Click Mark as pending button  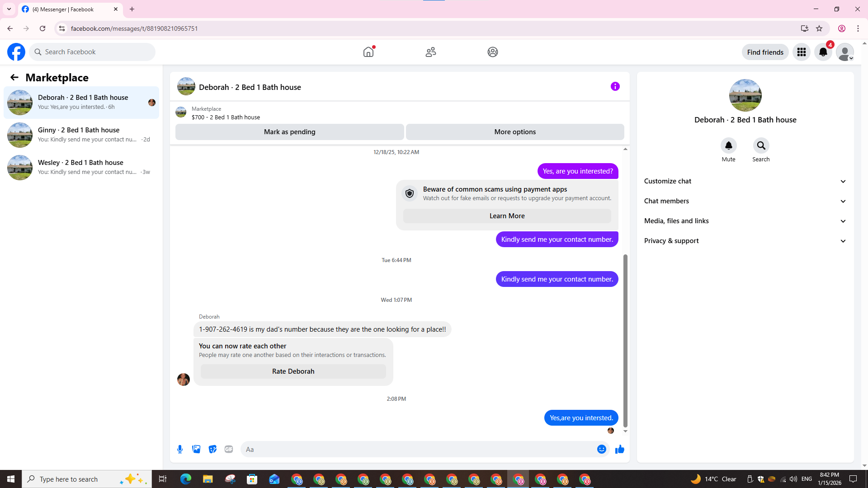tap(289, 132)
